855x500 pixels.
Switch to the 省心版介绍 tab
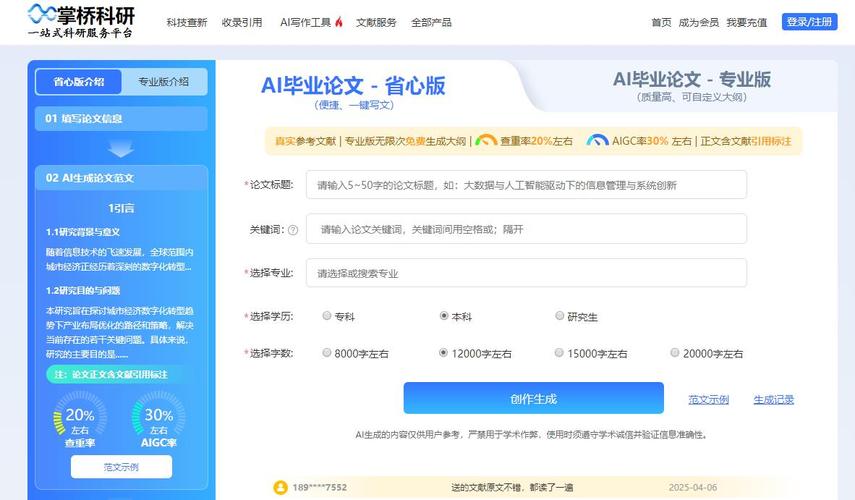point(79,82)
